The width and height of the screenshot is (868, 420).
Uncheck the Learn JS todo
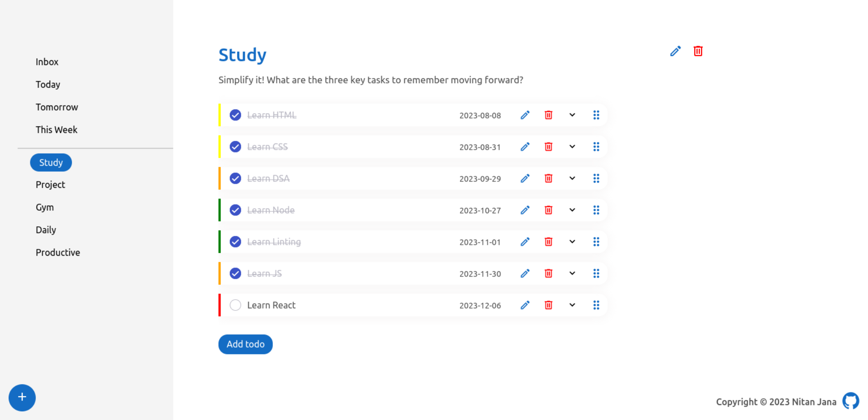click(x=235, y=273)
